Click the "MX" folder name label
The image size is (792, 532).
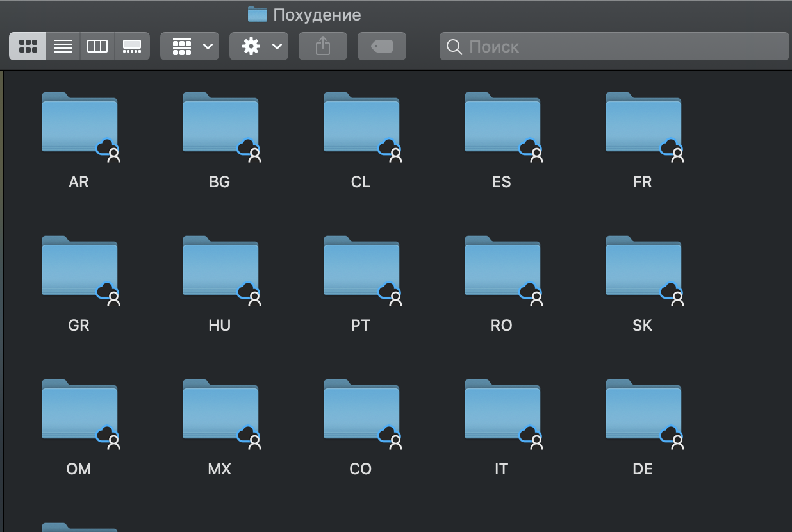coord(220,469)
